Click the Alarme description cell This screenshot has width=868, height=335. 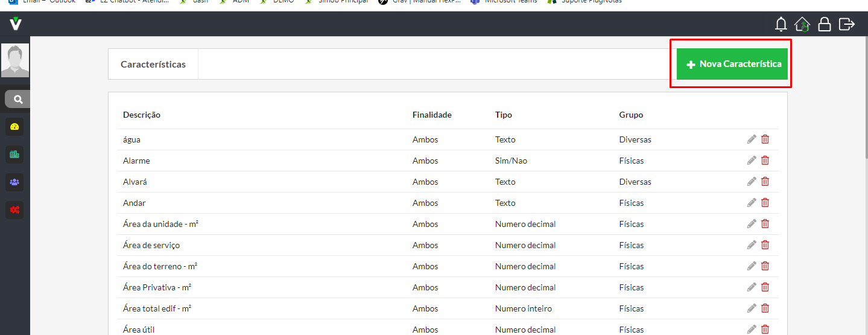[x=136, y=161]
